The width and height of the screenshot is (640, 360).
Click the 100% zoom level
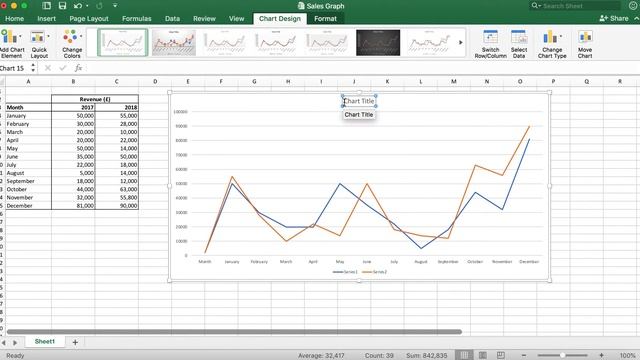click(628, 356)
